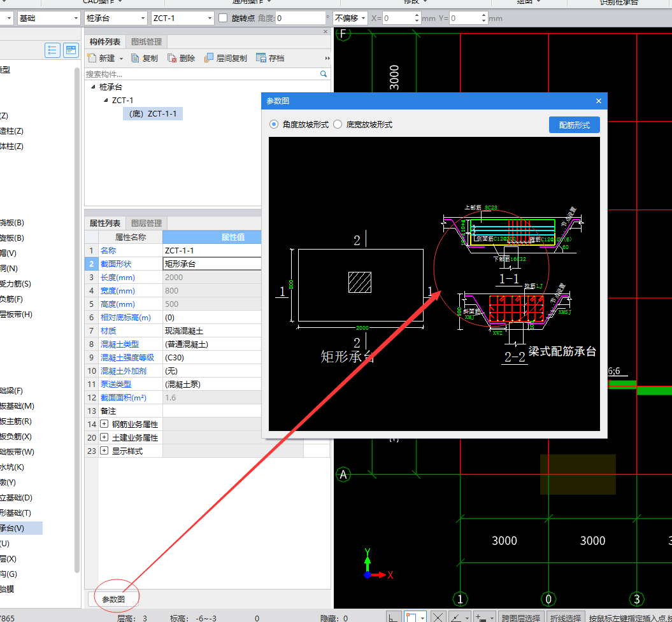
Task: Click the 名称 value ZCT-1-1
Action: [x=212, y=250]
